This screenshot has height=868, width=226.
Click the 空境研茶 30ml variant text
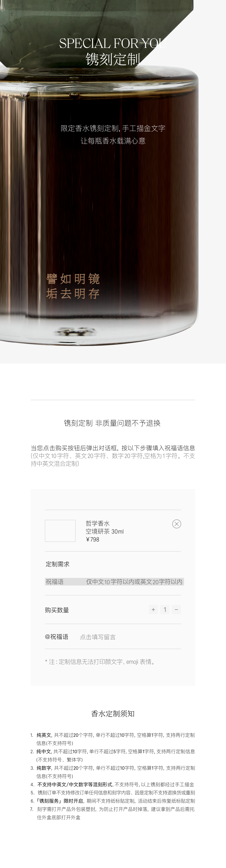pyautogui.click(x=105, y=531)
